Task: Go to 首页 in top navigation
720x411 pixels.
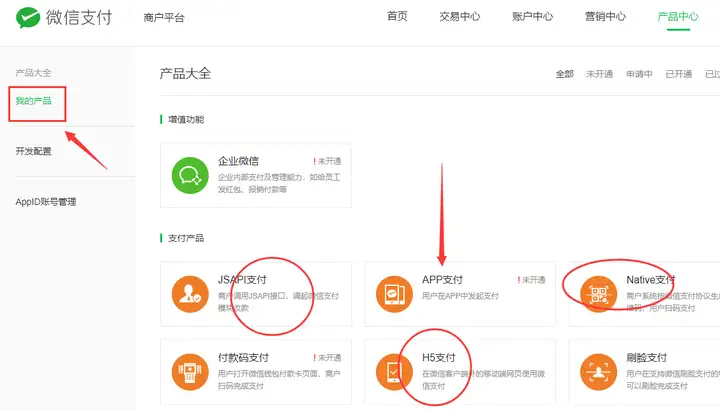Action: 397,17
